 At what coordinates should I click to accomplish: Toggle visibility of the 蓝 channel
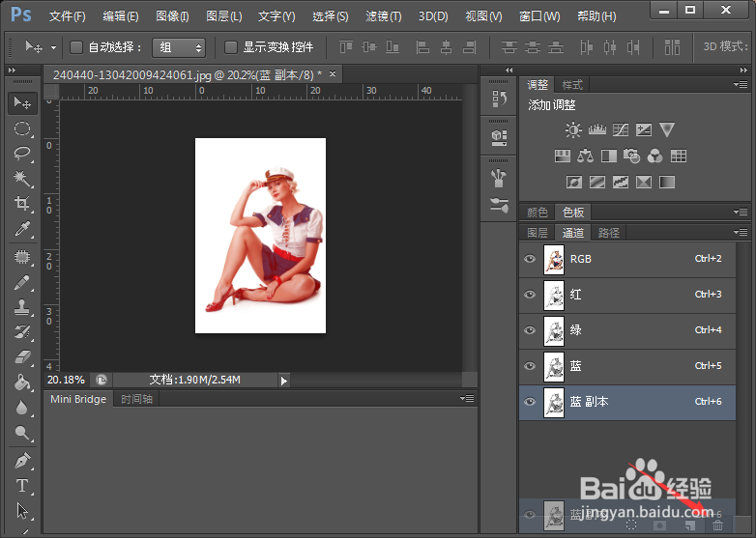[530, 365]
